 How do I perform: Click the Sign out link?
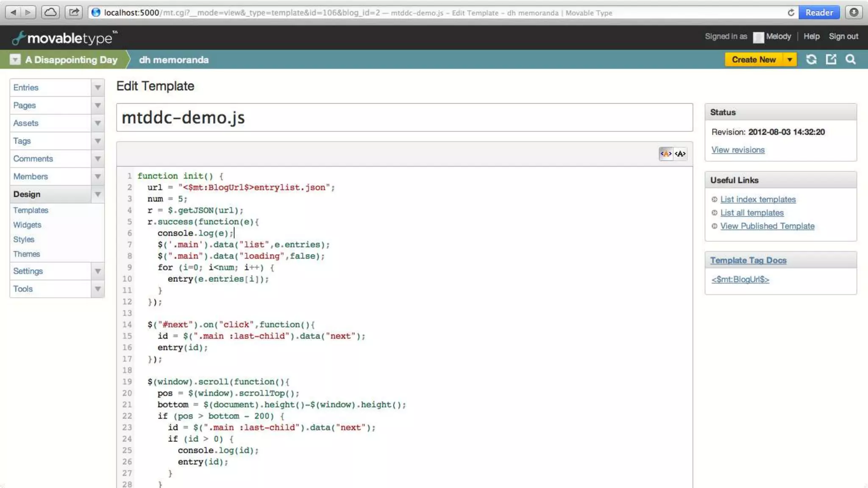coord(843,36)
